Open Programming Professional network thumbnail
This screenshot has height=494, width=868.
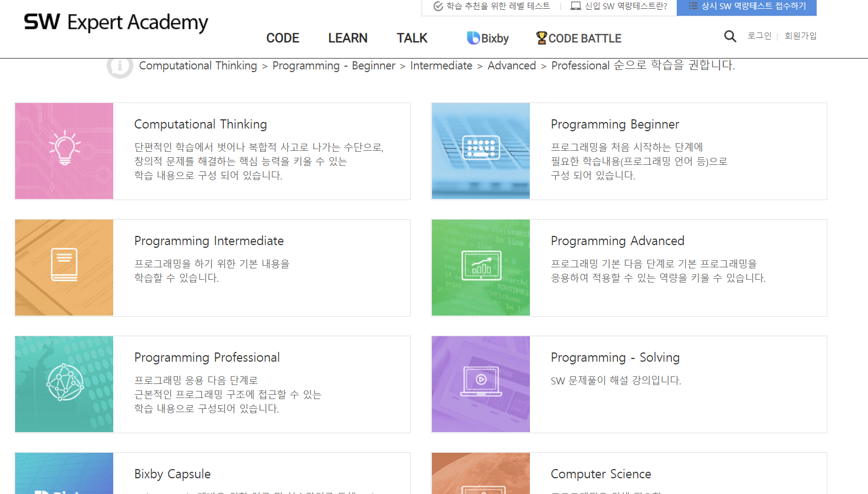pos(64,384)
